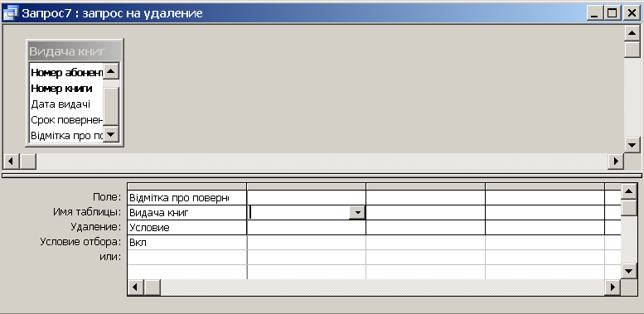644x314 pixels.
Task: Click down arrow of upper pane vertical scrollbar
Action: coord(632,144)
